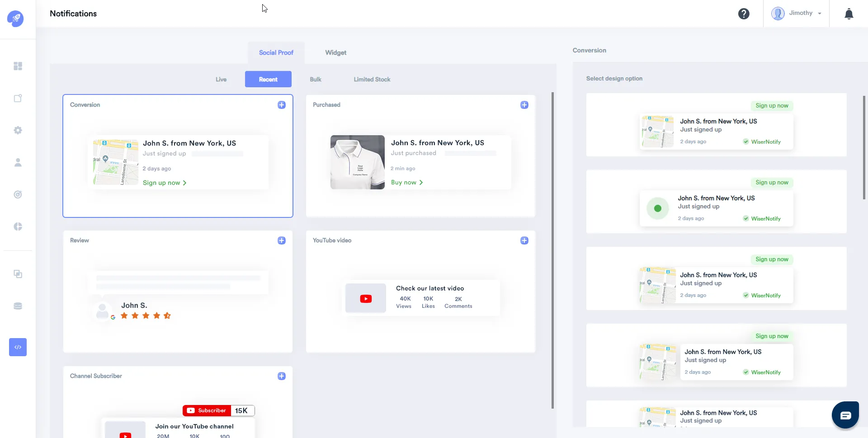
Task: Select the target goals icon in sidebar
Action: [18, 194]
